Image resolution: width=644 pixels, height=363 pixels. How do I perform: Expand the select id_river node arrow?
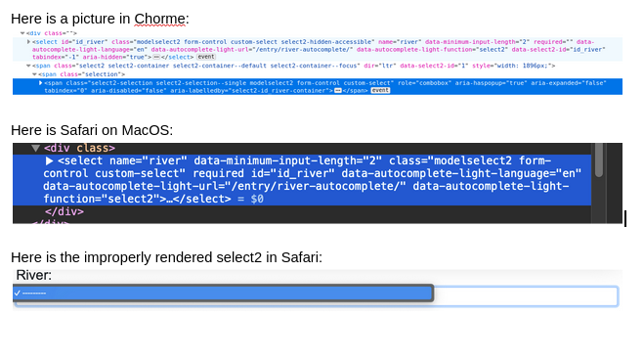pos(28,42)
